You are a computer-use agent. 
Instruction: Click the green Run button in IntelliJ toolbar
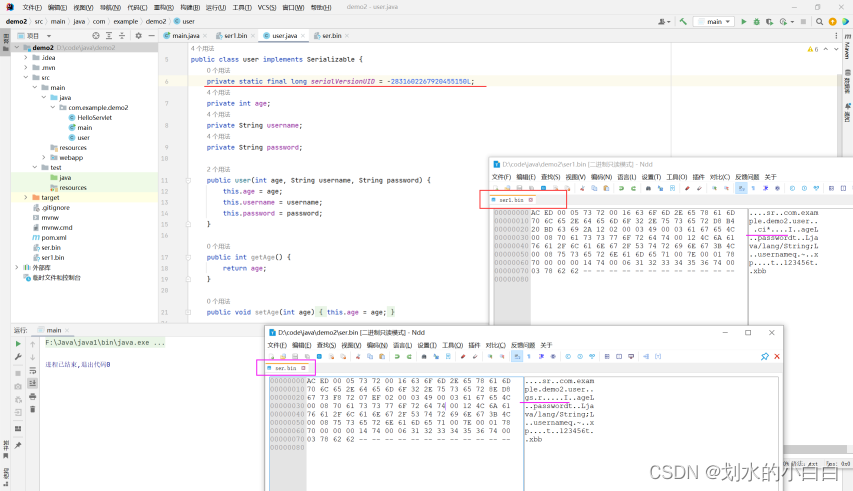click(x=744, y=22)
